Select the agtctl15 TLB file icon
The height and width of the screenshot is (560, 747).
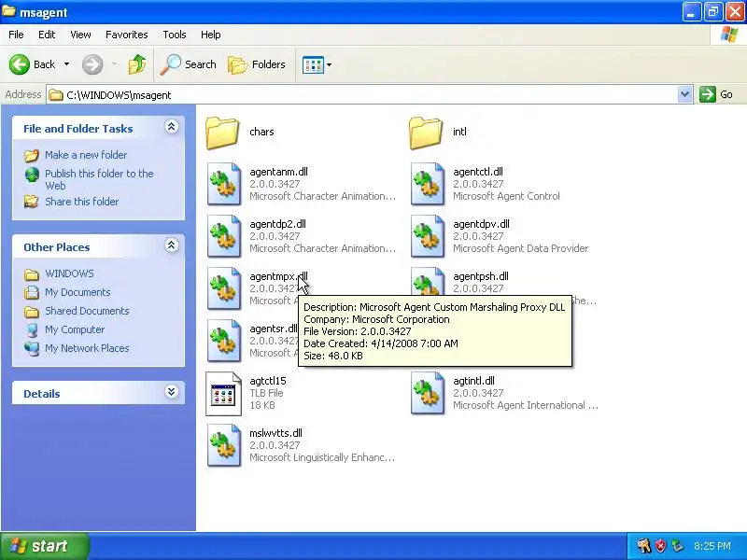click(x=223, y=393)
